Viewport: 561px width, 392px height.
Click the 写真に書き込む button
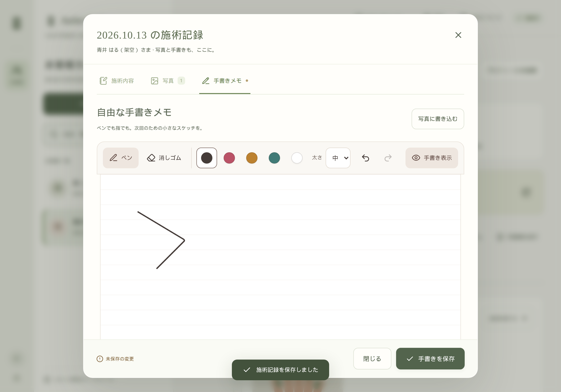pyautogui.click(x=438, y=119)
